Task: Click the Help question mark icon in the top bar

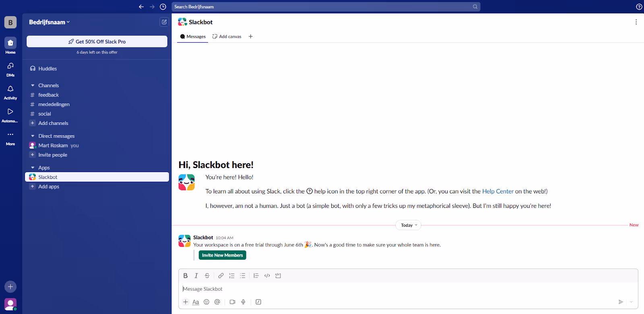Action: click(639, 7)
